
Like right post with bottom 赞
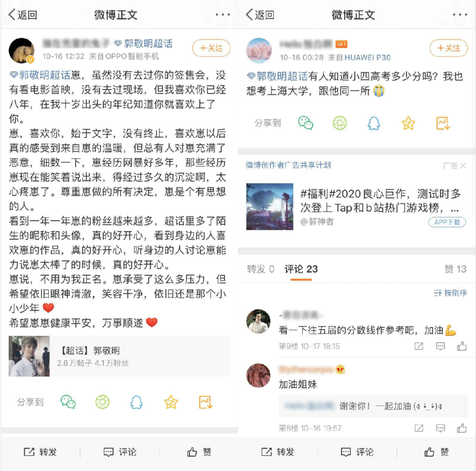pyautogui.click(x=436, y=452)
